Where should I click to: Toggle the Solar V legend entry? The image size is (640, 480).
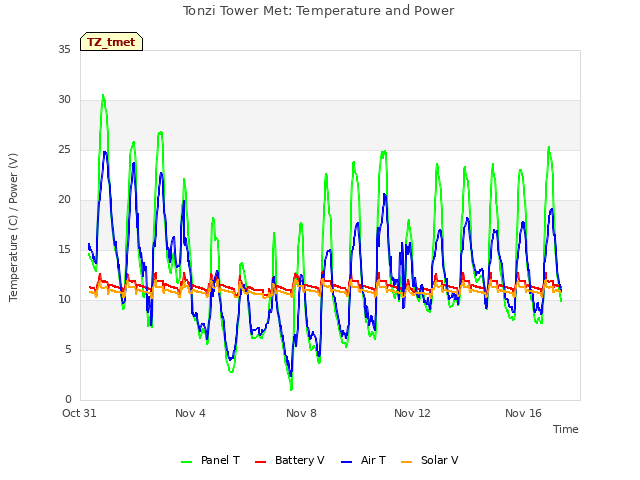(430, 460)
